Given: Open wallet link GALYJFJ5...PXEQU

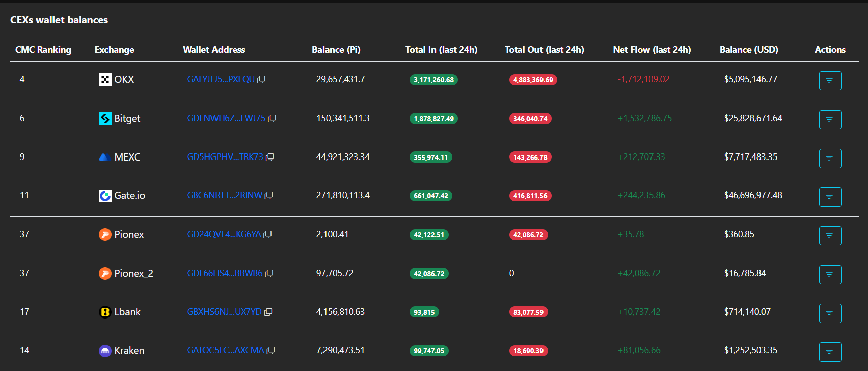Looking at the screenshot, I should tap(221, 79).
